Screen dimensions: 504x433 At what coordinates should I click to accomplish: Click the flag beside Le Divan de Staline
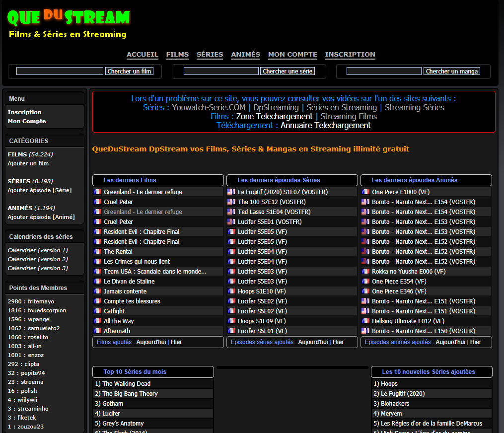pos(98,281)
